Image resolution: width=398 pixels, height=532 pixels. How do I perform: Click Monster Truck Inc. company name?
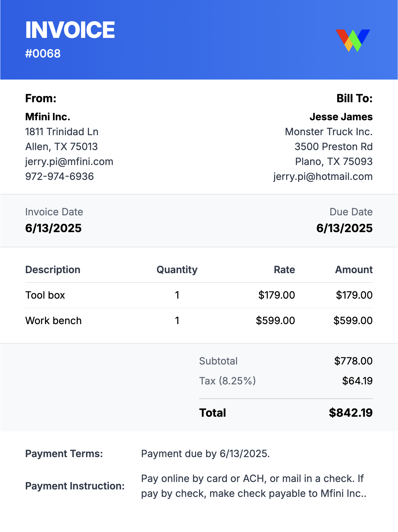(x=328, y=132)
